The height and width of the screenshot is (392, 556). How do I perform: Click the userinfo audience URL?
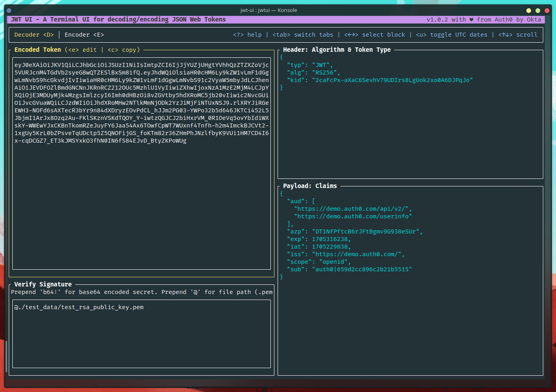pyautogui.click(x=353, y=216)
